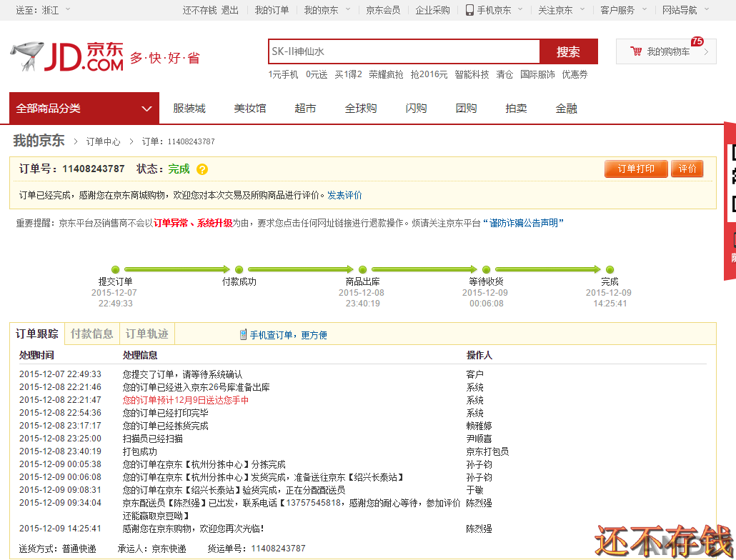
Task: Click the 提交订单 progress step dot
Action: pos(116,269)
